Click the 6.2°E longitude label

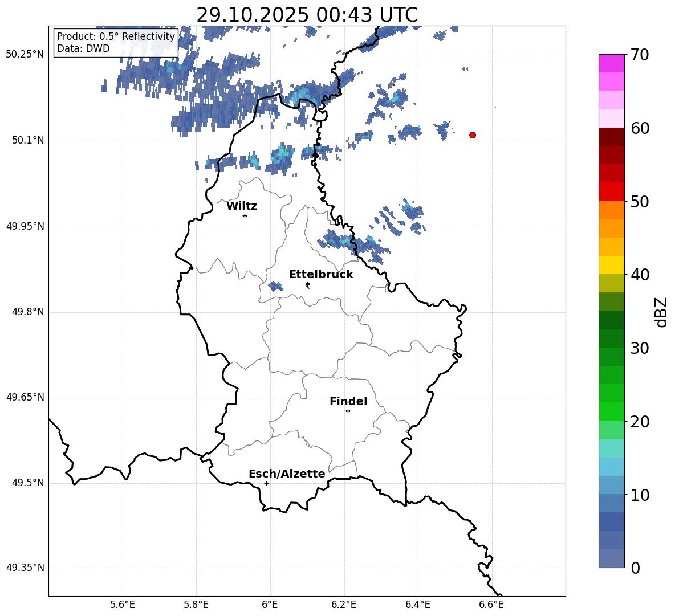[344, 605]
